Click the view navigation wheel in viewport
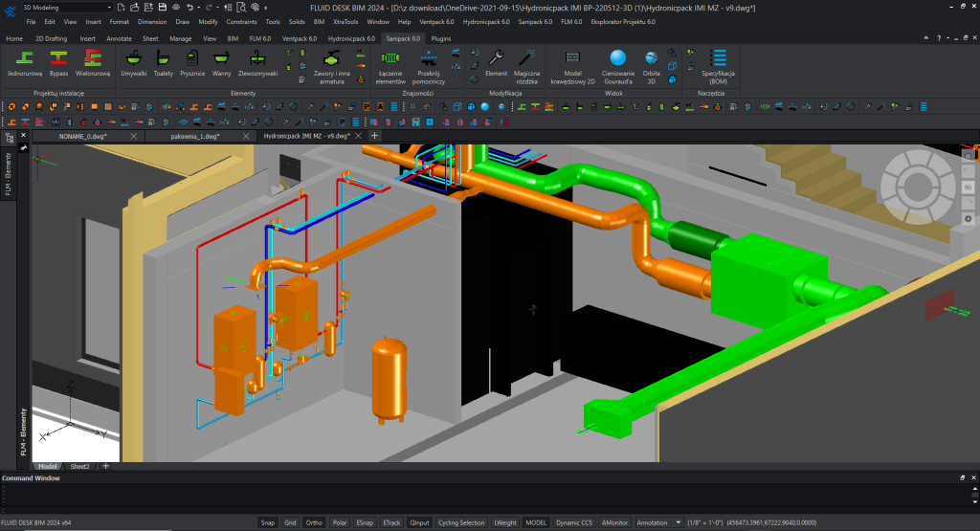The width and height of the screenshot is (980, 531). click(x=917, y=187)
